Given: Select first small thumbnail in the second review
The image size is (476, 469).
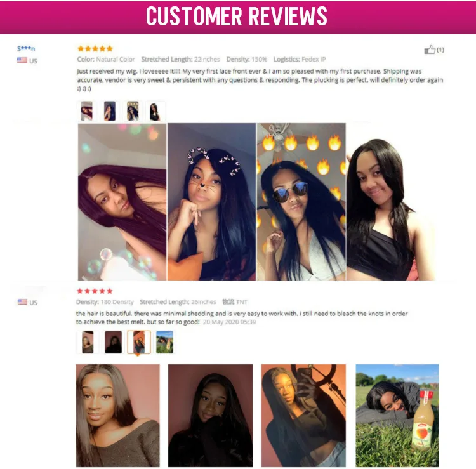Looking at the screenshot, I should (88, 343).
